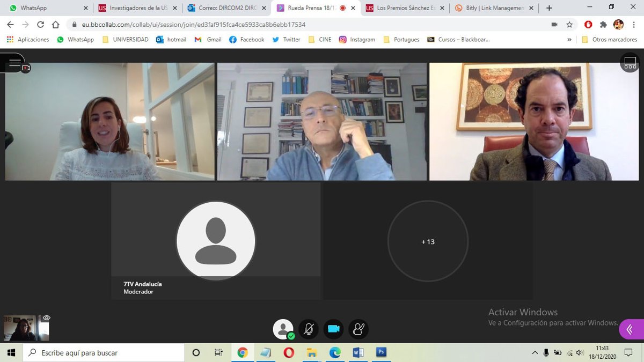Viewport: 644px width, 362px height.
Task: Hide self-view preview with eye icon
Action: tap(46, 318)
